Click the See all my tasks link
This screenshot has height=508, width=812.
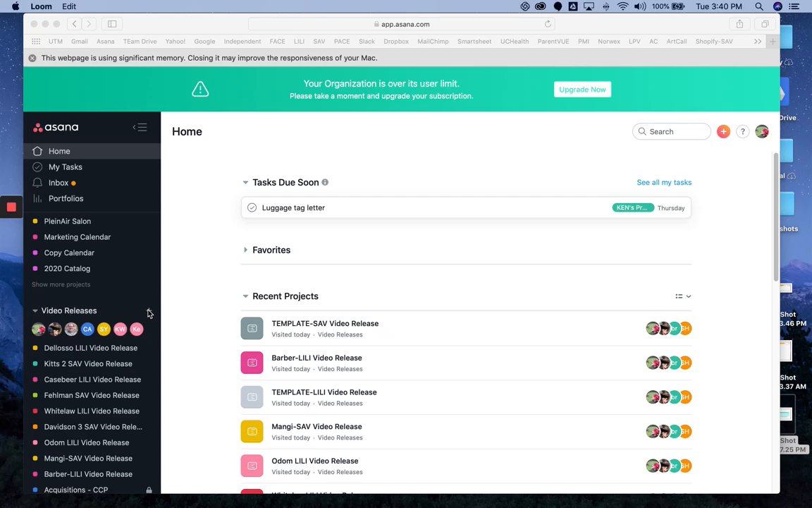pyautogui.click(x=664, y=183)
